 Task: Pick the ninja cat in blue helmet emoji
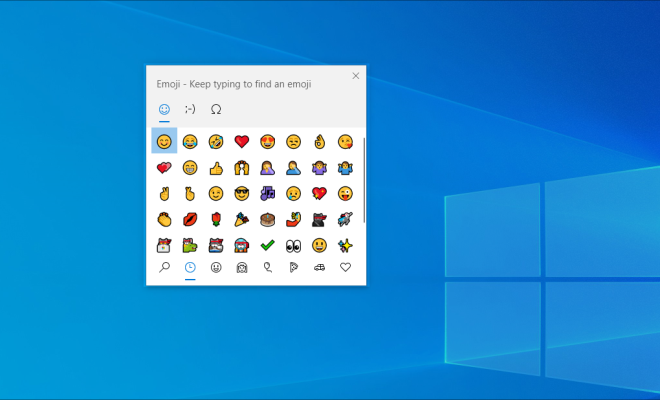pyautogui.click(x=242, y=245)
